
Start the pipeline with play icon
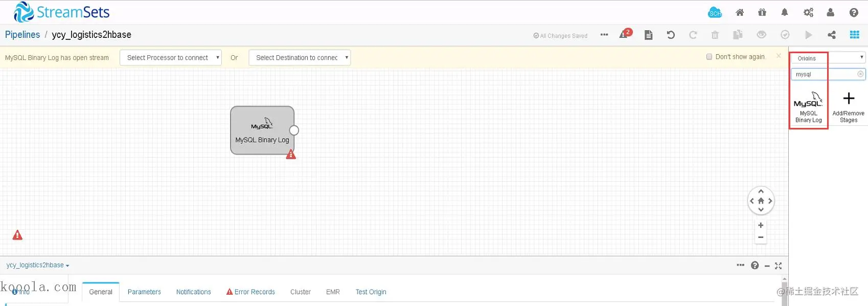pos(808,35)
